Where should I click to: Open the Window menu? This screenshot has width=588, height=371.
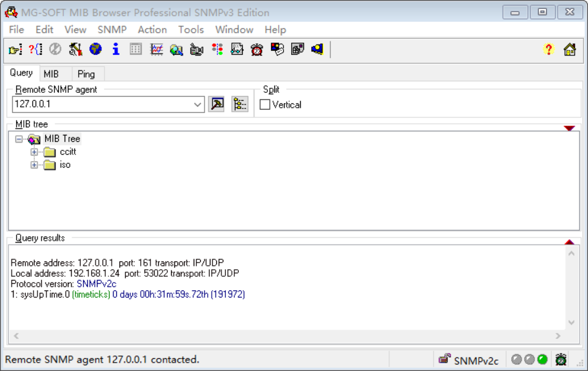coord(234,30)
